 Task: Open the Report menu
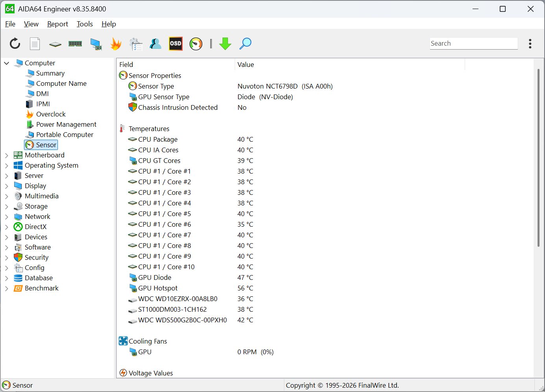click(x=57, y=24)
